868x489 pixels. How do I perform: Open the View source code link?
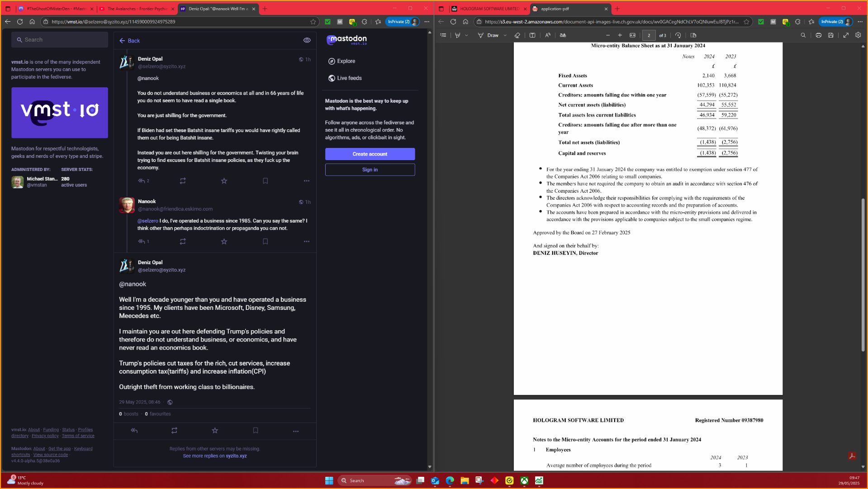tap(51, 455)
